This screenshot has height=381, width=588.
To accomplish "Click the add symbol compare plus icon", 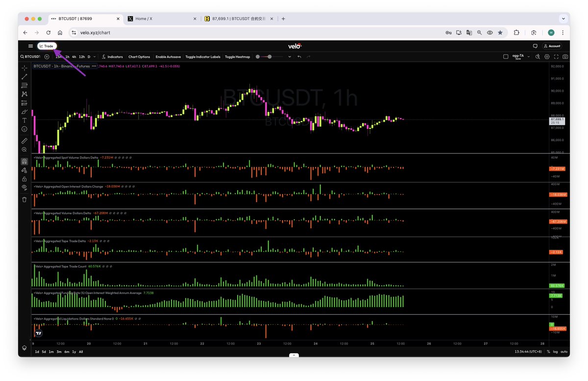I will [47, 57].
